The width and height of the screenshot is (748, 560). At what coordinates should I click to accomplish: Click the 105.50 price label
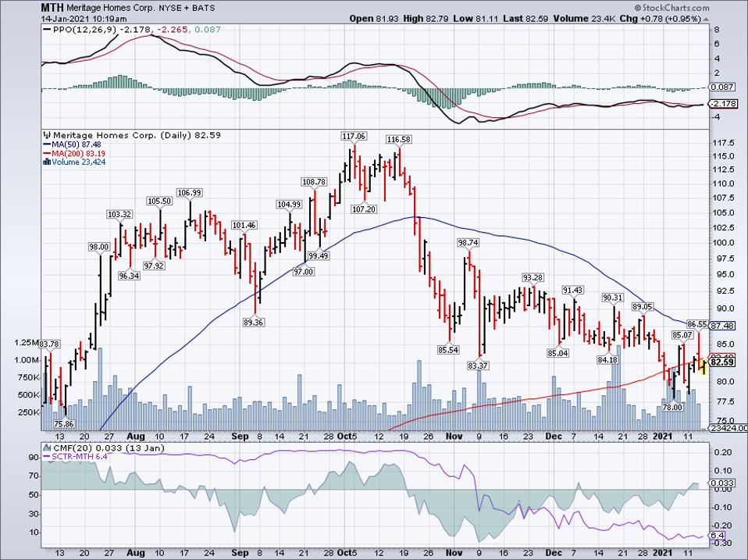[x=159, y=201]
